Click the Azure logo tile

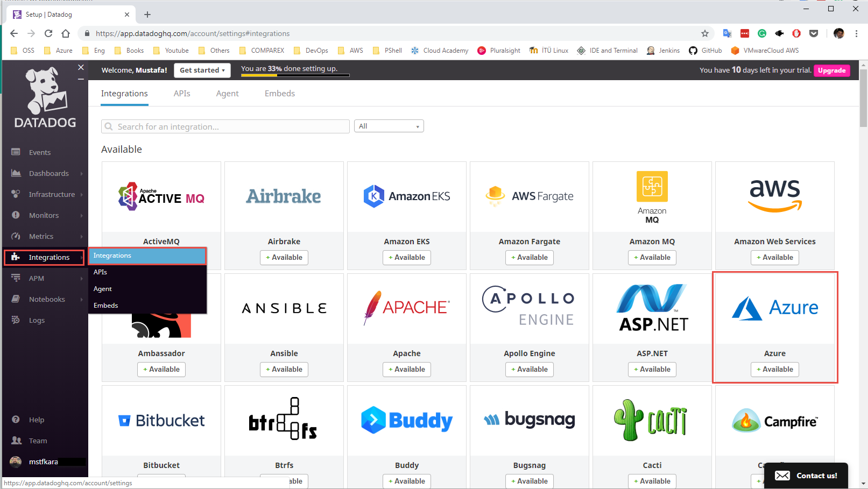pyautogui.click(x=775, y=308)
